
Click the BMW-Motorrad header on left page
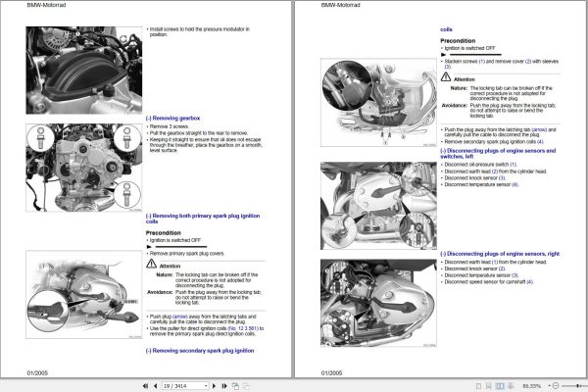click(46, 5)
